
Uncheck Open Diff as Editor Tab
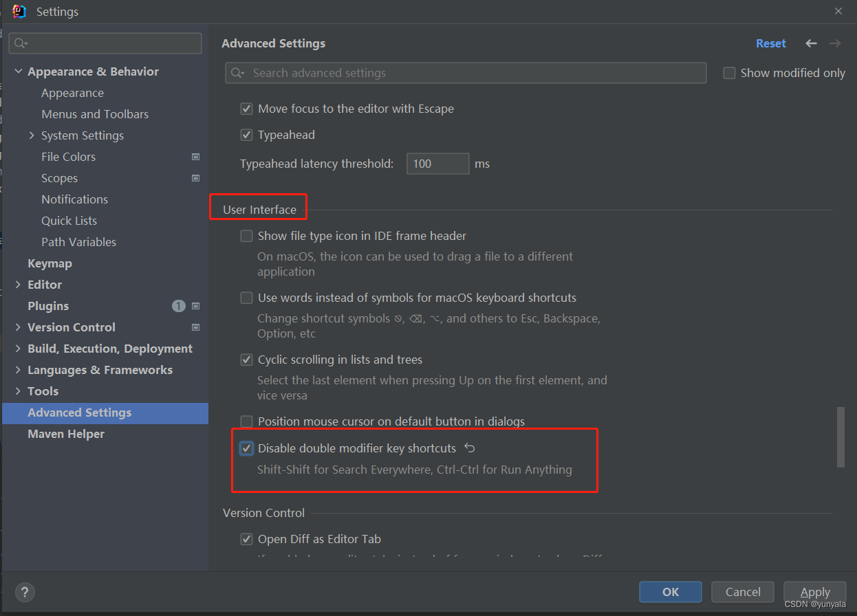[246, 539]
